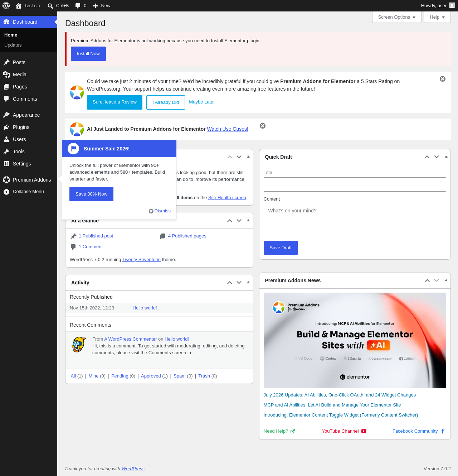
Task: Open the Build & Manage Elementor Sites banner
Action: [355, 341]
